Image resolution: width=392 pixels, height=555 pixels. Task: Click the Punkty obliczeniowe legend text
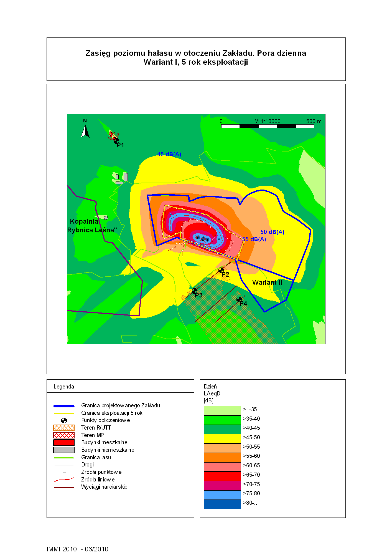pos(105,420)
